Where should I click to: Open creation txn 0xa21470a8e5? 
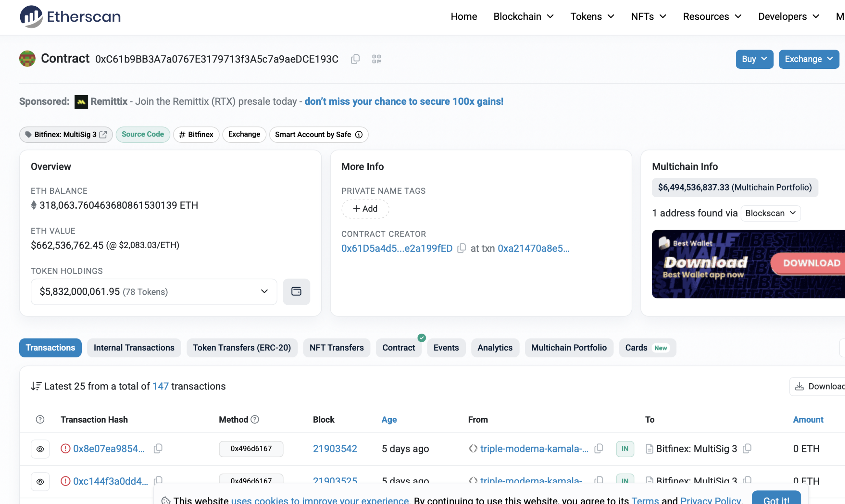[533, 248]
